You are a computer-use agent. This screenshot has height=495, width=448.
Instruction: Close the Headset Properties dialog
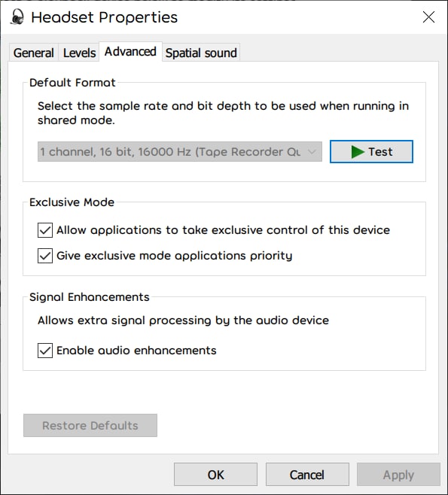click(x=428, y=17)
